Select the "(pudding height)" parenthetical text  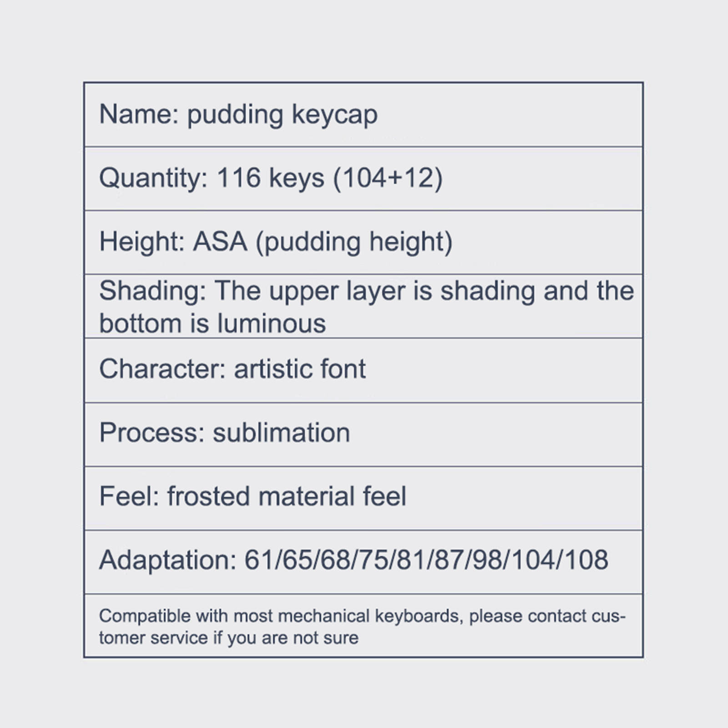[354, 242]
